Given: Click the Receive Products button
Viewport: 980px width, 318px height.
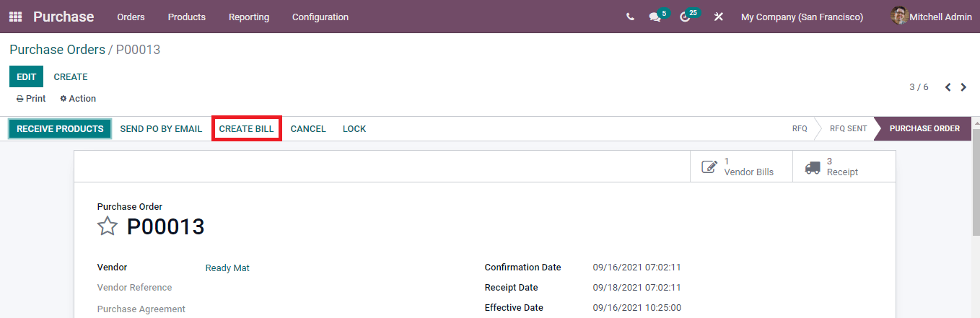Looking at the screenshot, I should (60, 128).
